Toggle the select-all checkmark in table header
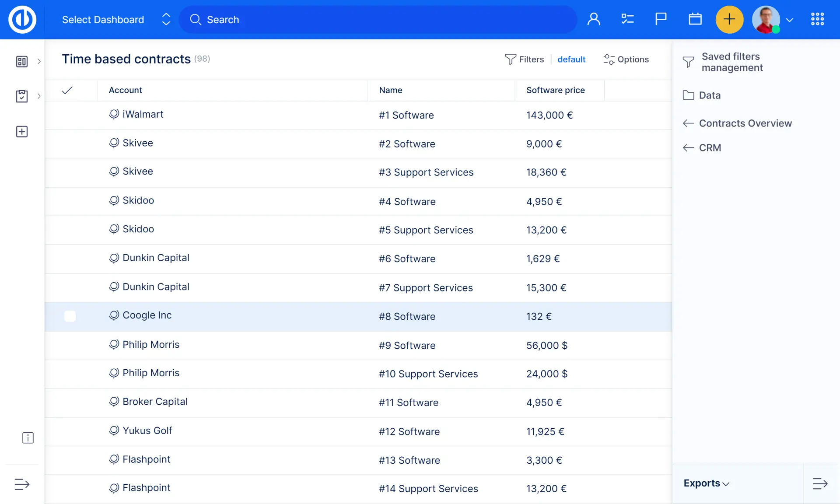840x504 pixels. 67,90
